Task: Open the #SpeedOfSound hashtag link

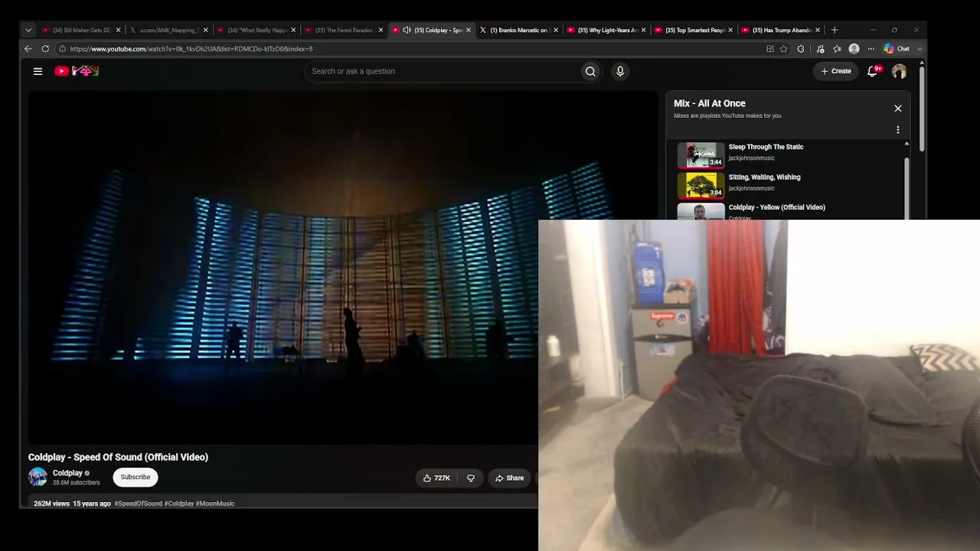Action: point(139,504)
